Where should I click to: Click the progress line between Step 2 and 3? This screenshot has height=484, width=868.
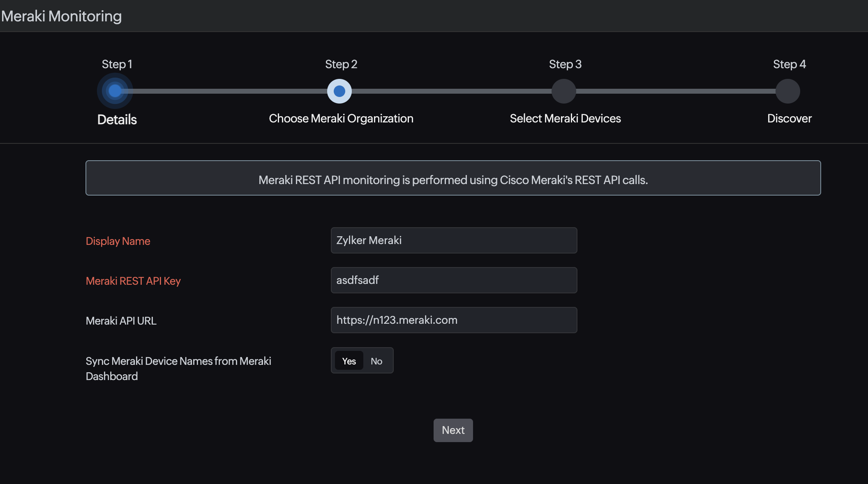451,91
